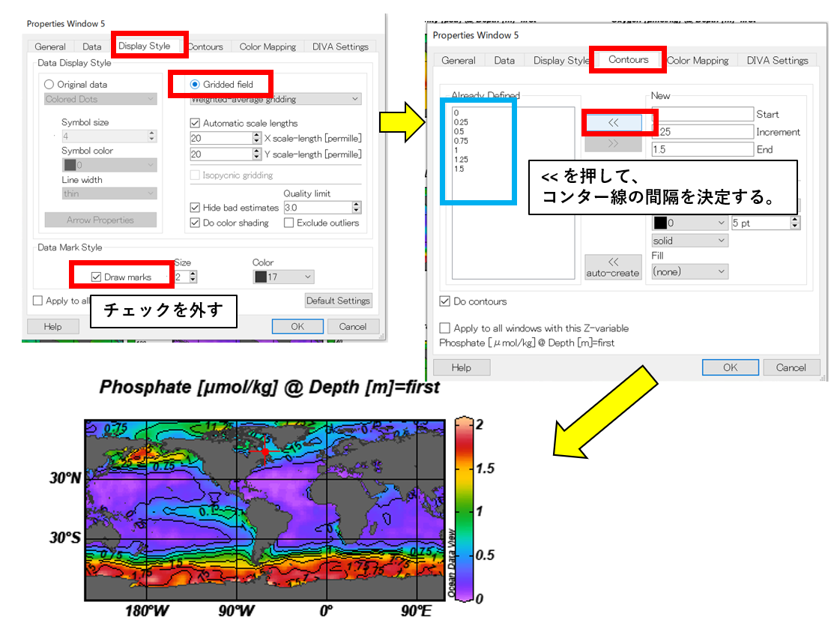Open solid line style dropdown
Image resolution: width=840 pixels, height=623 pixels.
(x=690, y=241)
